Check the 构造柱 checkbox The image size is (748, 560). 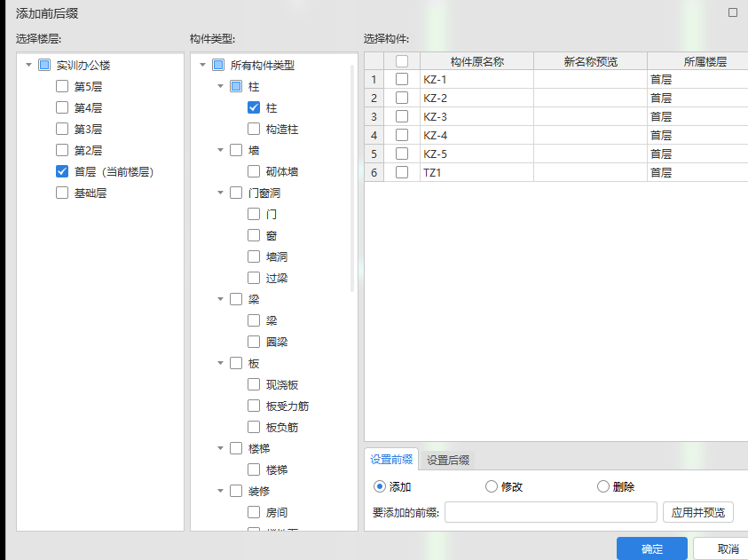point(254,129)
